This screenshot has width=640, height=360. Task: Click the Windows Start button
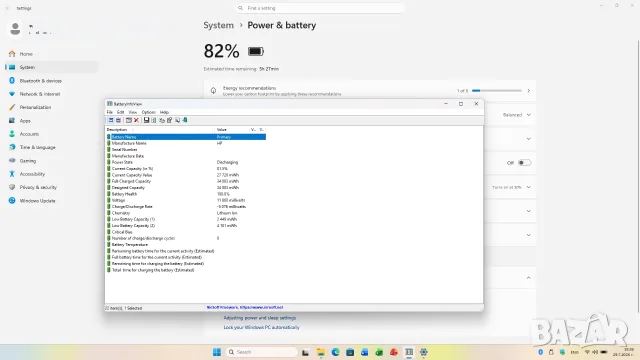[x=217, y=352]
